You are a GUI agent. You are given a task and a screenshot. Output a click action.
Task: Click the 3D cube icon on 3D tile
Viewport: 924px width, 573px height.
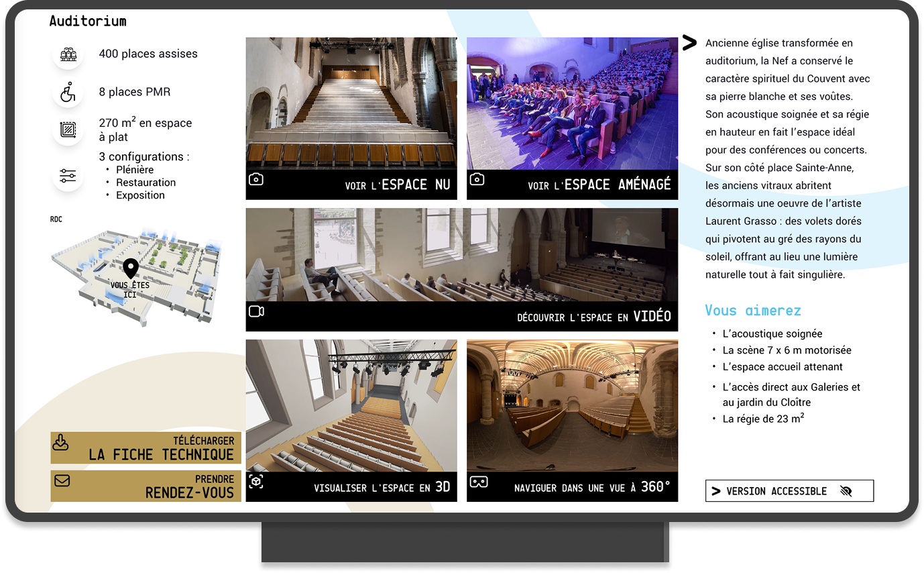(255, 482)
